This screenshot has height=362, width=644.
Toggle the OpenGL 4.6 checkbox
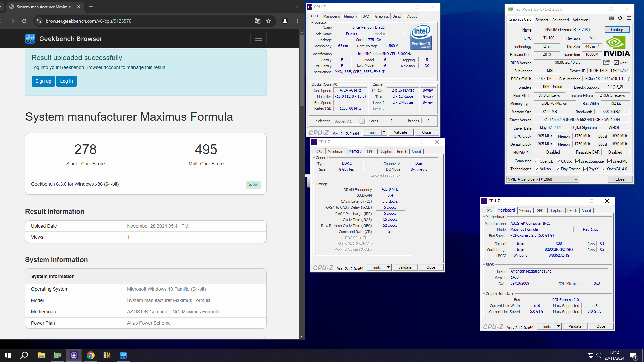pyautogui.click(x=604, y=169)
